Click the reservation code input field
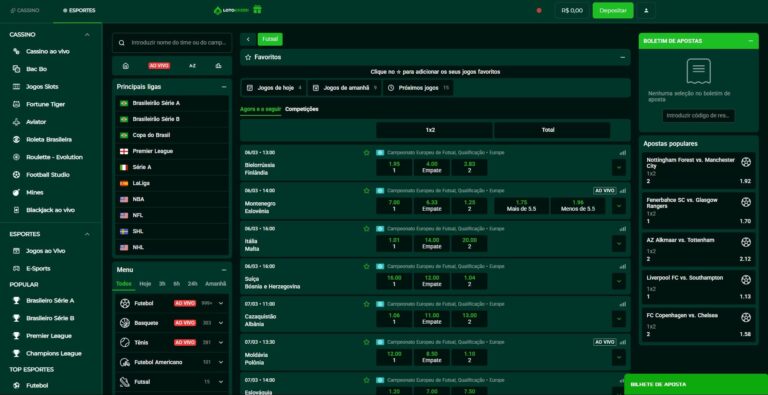 pyautogui.click(x=698, y=116)
